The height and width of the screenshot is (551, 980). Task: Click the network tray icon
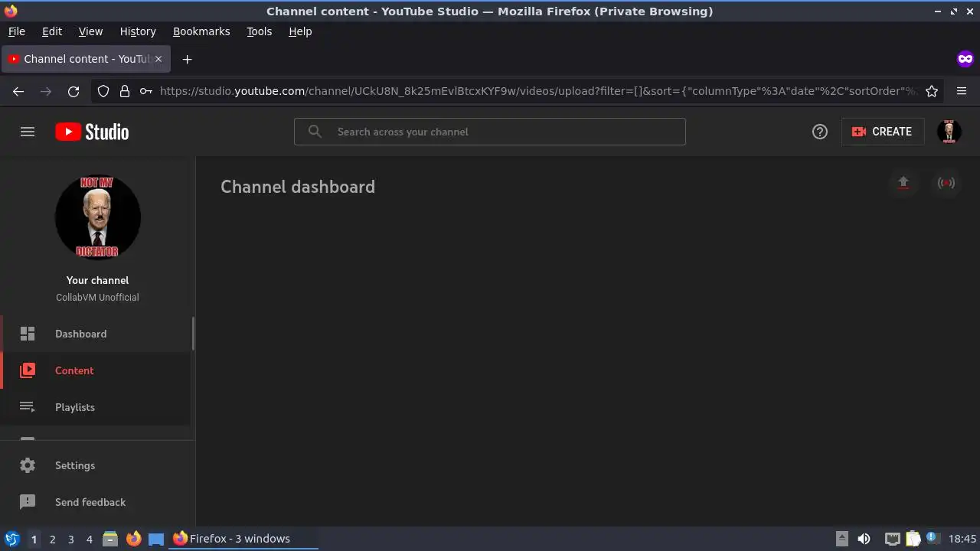point(892,539)
